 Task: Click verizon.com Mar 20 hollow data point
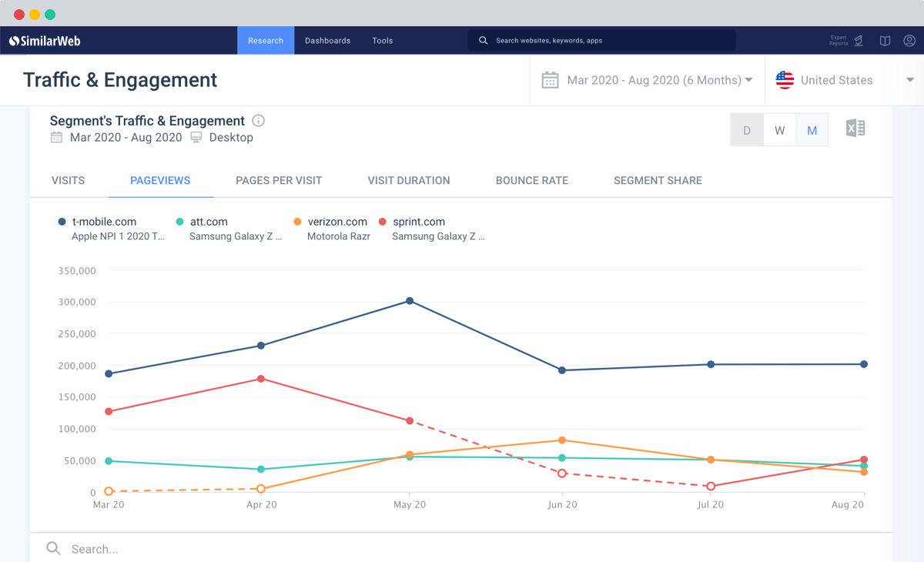coord(109,491)
